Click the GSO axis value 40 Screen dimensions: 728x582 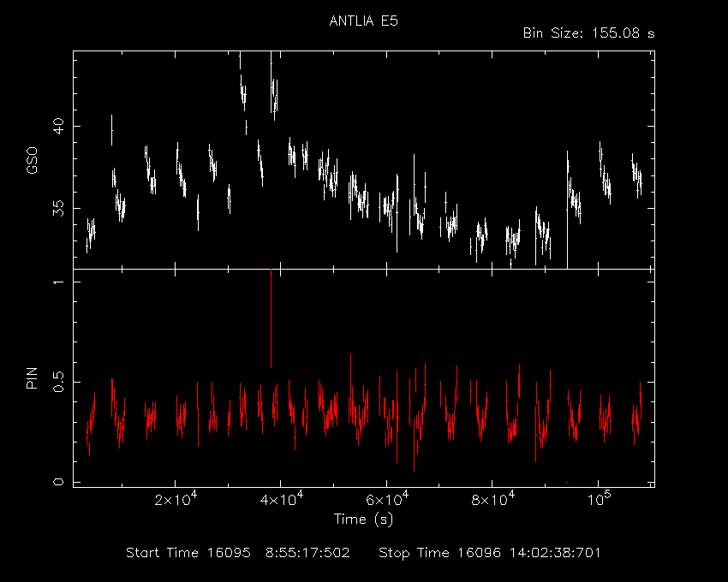click(58, 126)
